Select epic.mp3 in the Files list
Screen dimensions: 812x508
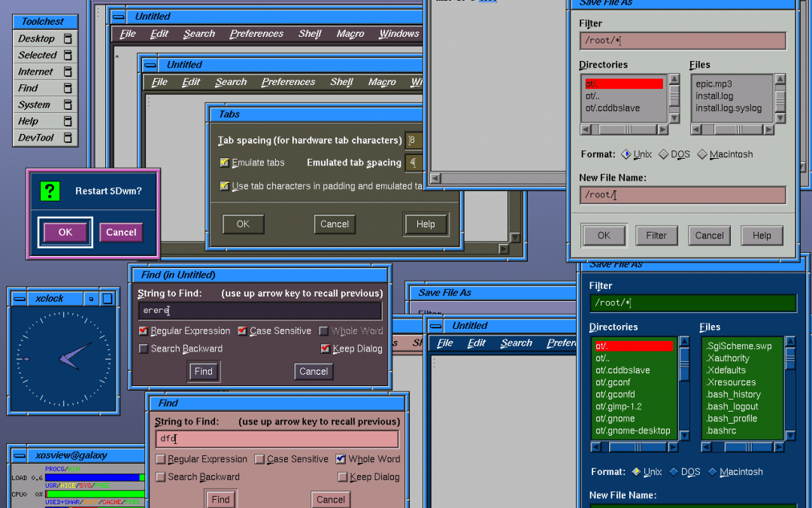[x=714, y=84]
